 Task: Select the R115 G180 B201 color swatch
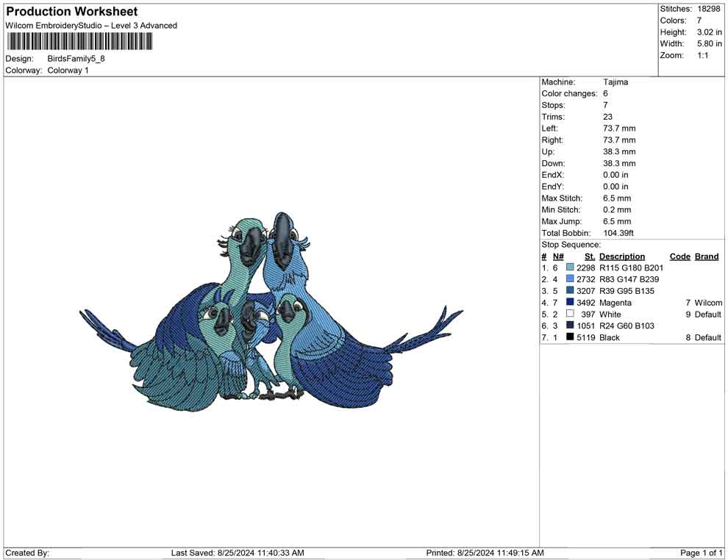570,268
